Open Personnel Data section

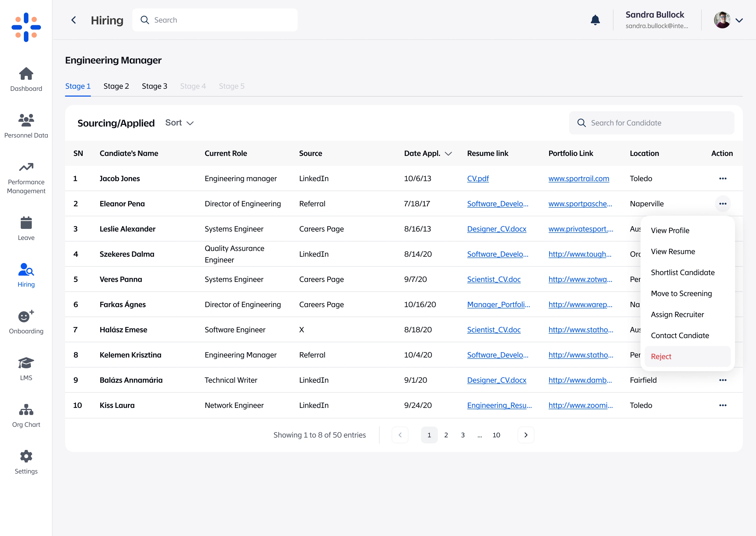[26, 126]
